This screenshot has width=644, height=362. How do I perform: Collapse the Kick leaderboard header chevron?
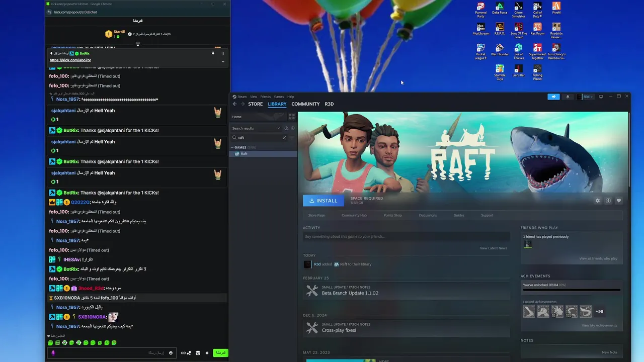point(138,44)
